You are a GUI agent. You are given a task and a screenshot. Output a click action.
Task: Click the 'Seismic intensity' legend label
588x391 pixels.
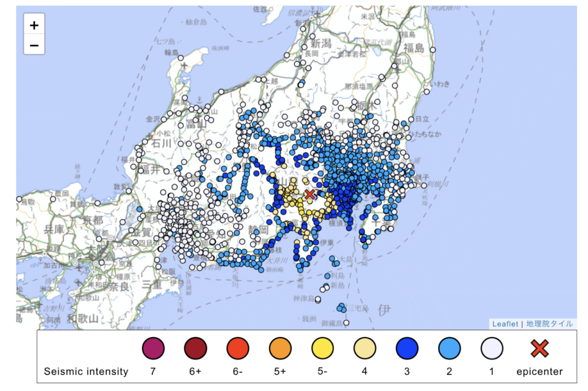pyautogui.click(x=86, y=371)
